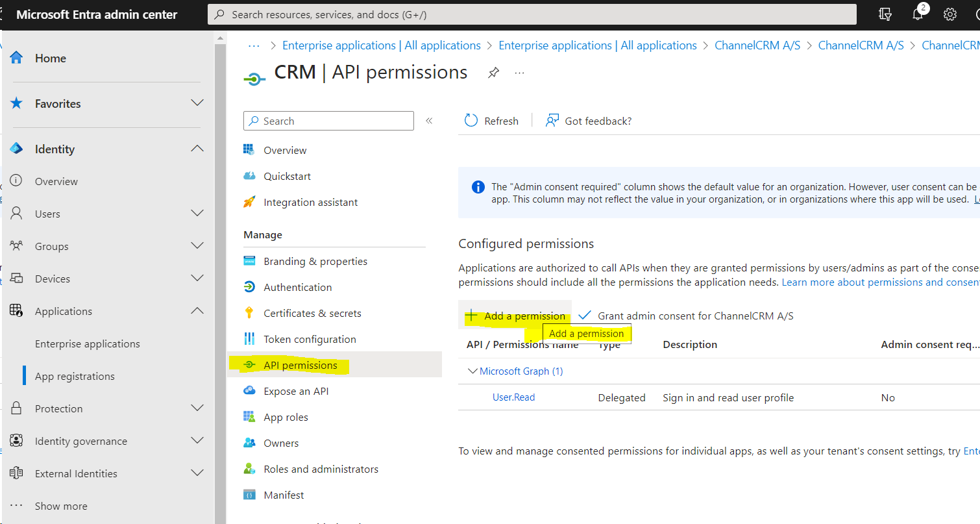Image resolution: width=980 pixels, height=524 pixels.
Task: Click the External Identities icon
Action: click(17, 473)
